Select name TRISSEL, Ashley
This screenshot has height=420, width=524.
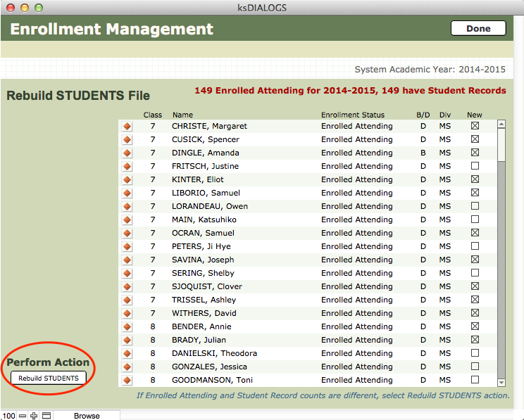(x=204, y=300)
